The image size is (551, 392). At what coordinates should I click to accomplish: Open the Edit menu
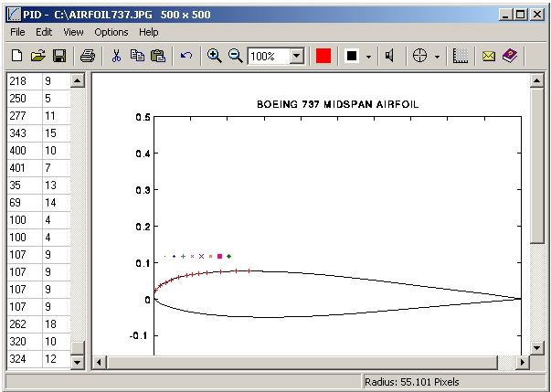[44, 32]
